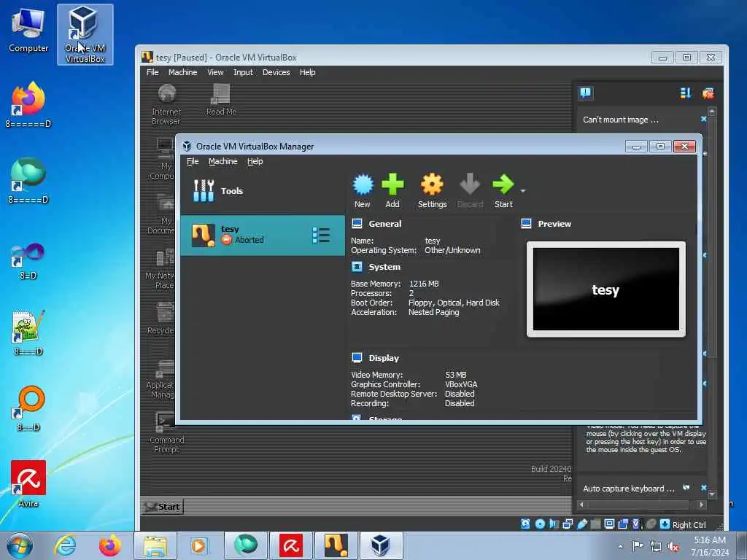Select the tesy Aborted machine entry
747x560 pixels.
(263, 236)
